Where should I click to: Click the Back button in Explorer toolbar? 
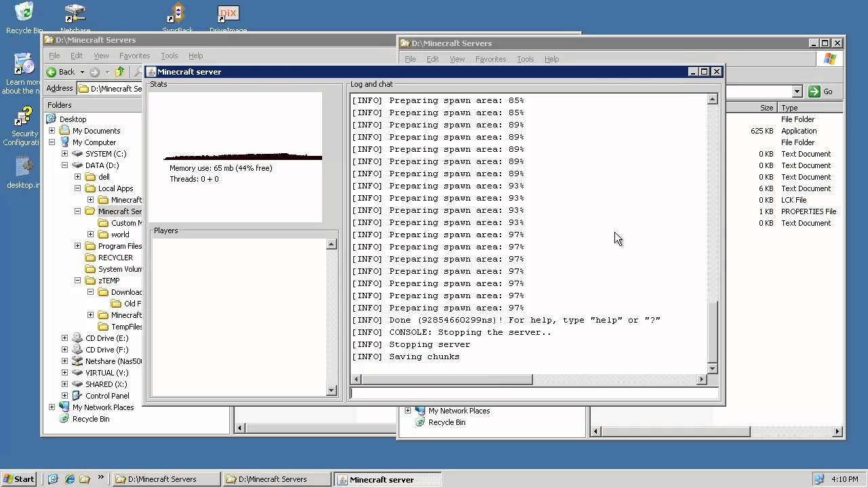point(60,72)
